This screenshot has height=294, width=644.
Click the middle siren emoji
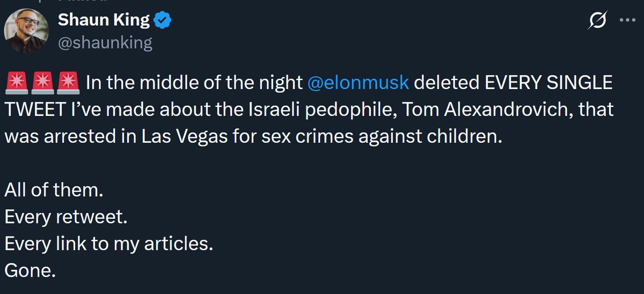point(42,83)
